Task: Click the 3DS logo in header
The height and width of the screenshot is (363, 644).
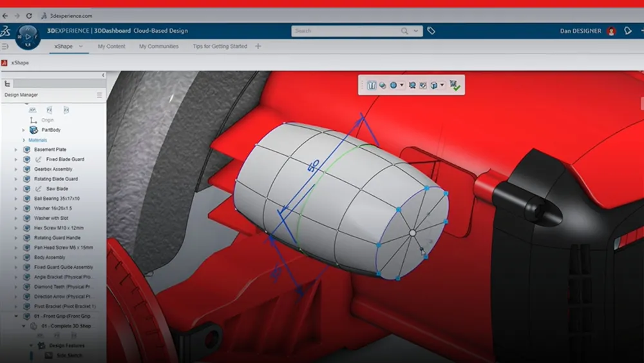Action: (5, 31)
